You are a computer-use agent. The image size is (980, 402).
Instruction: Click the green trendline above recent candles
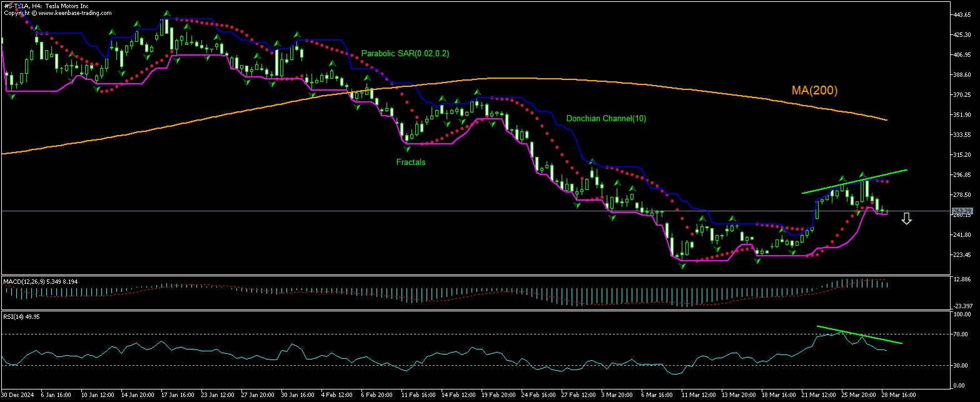click(x=854, y=181)
